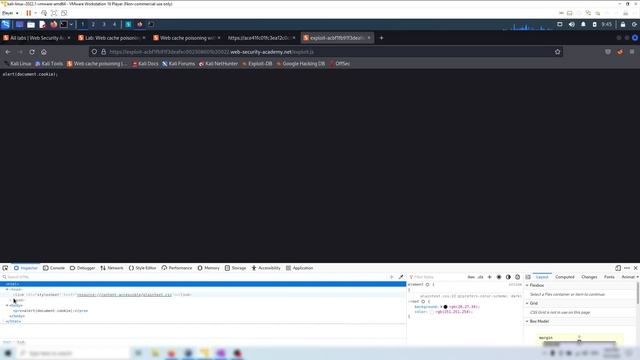
Task: Select the link stylesheet node row
Action: point(203,295)
